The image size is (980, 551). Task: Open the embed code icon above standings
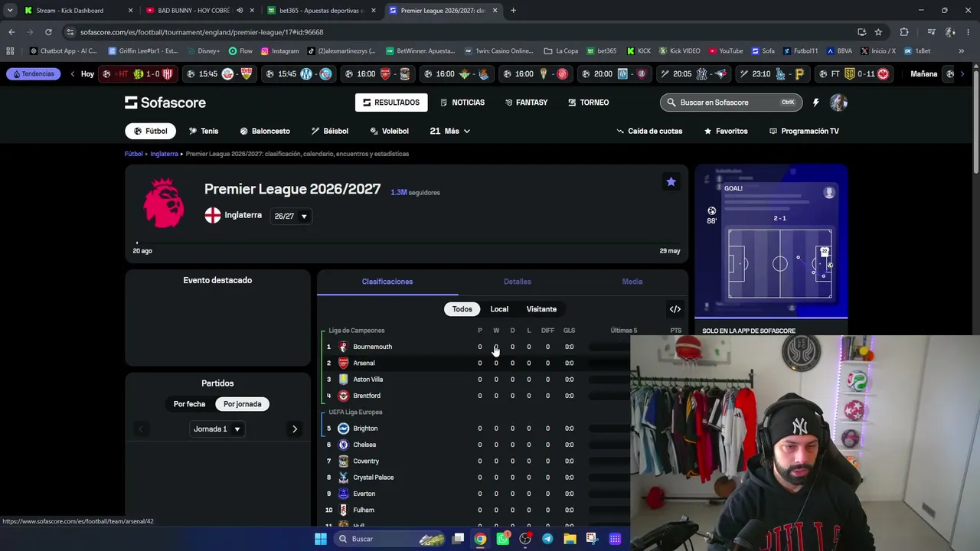pos(675,309)
